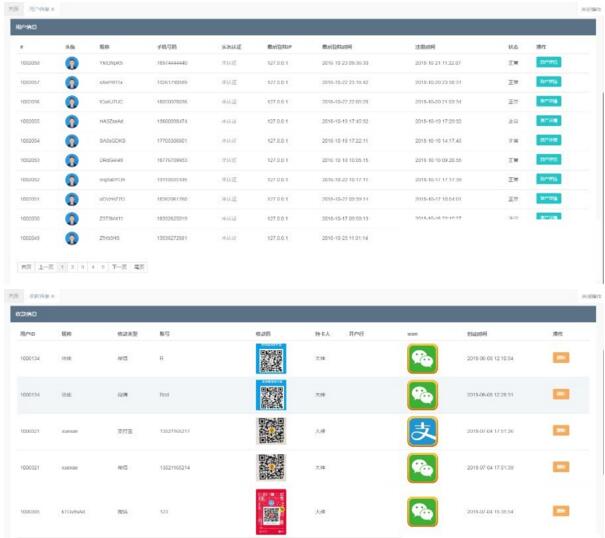605x538 pixels.
Task: Click the orange delete button in Alipay row
Action: pos(560,432)
